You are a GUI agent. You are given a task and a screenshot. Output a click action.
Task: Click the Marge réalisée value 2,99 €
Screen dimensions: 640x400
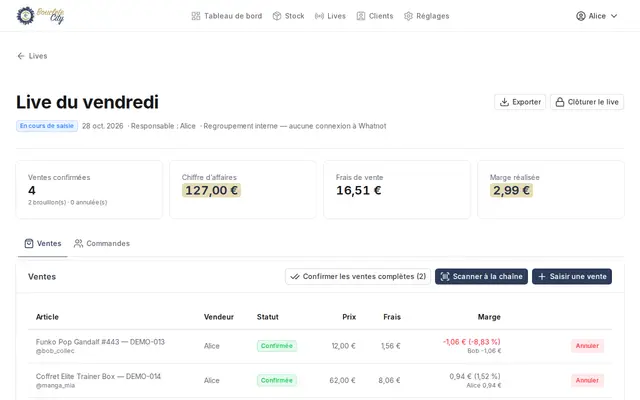click(511, 190)
